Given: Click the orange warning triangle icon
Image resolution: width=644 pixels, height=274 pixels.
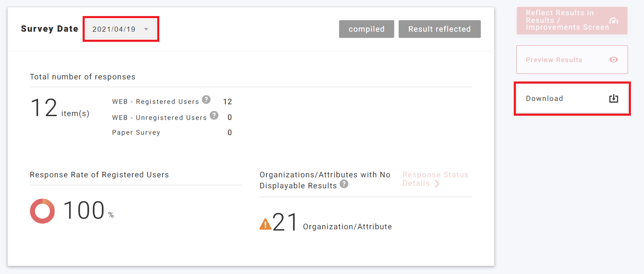Looking at the screenshot, I should point(265,223).
